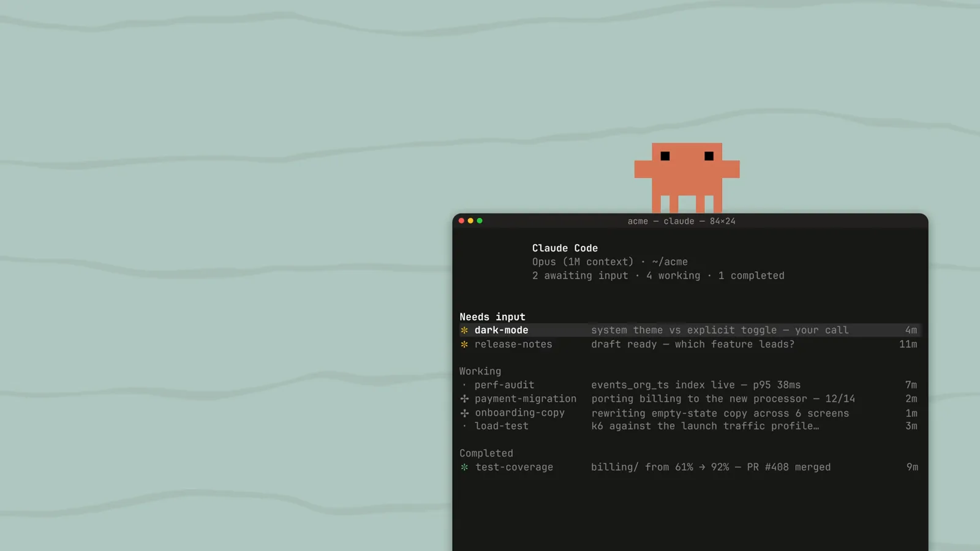Click the orange pixel crab mascot

tap(687, 178)
